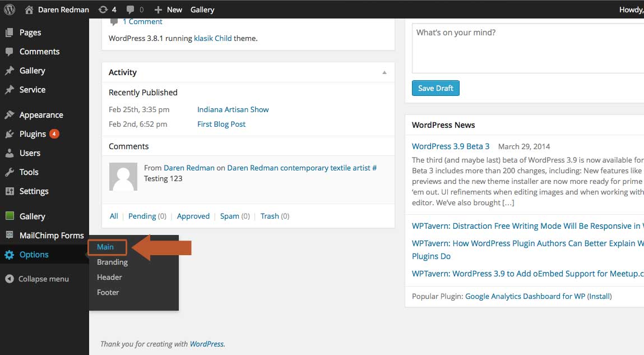This screenshot has height=355, width=644.
Task: Click the What's on your mind text box
Action: [528, 48]
